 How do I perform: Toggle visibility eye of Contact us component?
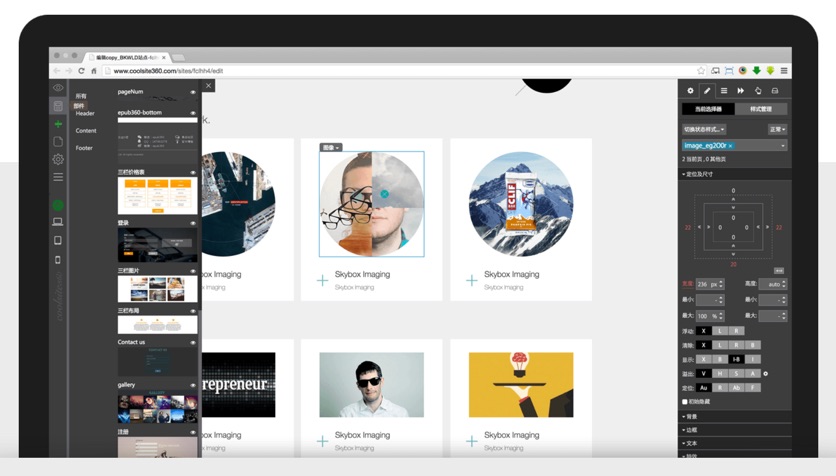coord(193,343)
